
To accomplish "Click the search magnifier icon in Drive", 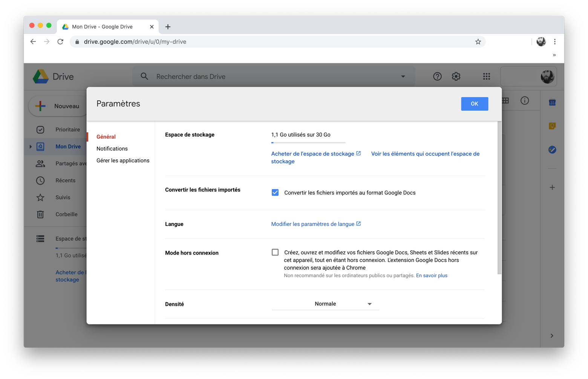I will coord(144,76).
